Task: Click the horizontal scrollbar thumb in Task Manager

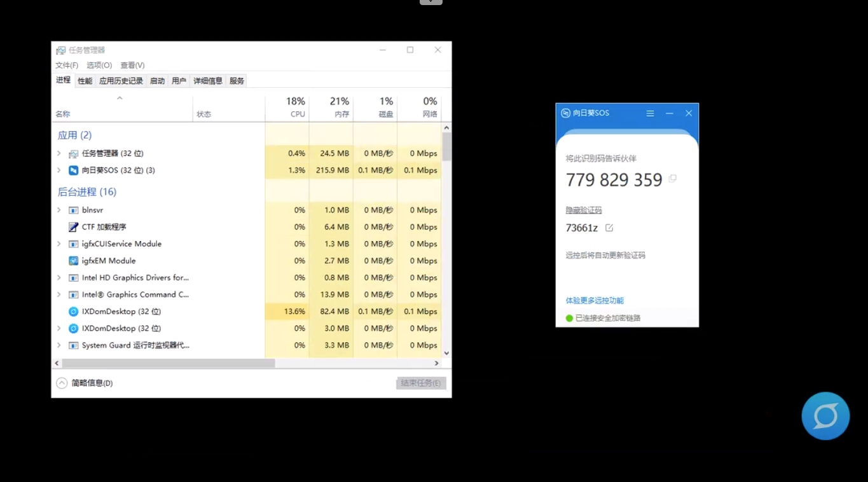Action: 169,363
